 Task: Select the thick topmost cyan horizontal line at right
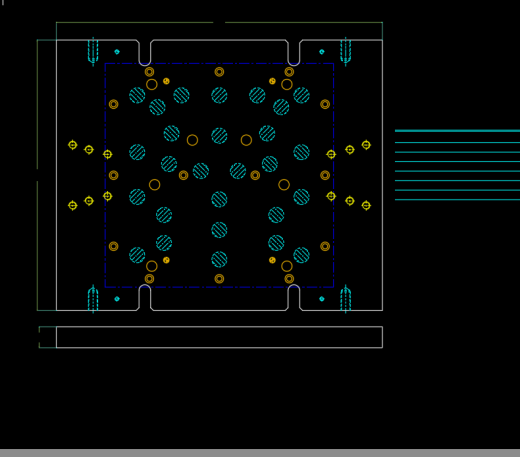click(x=457, y=131)
